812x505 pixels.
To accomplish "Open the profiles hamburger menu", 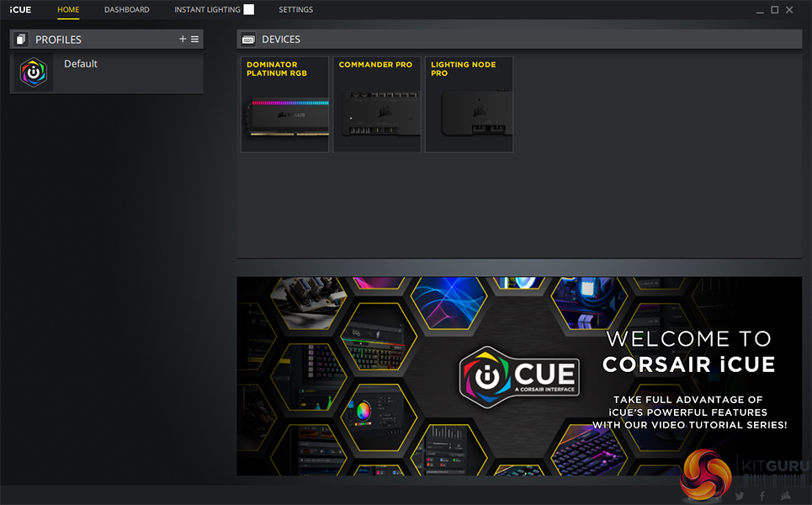I will pyautogui.click(x=194, y=39).
